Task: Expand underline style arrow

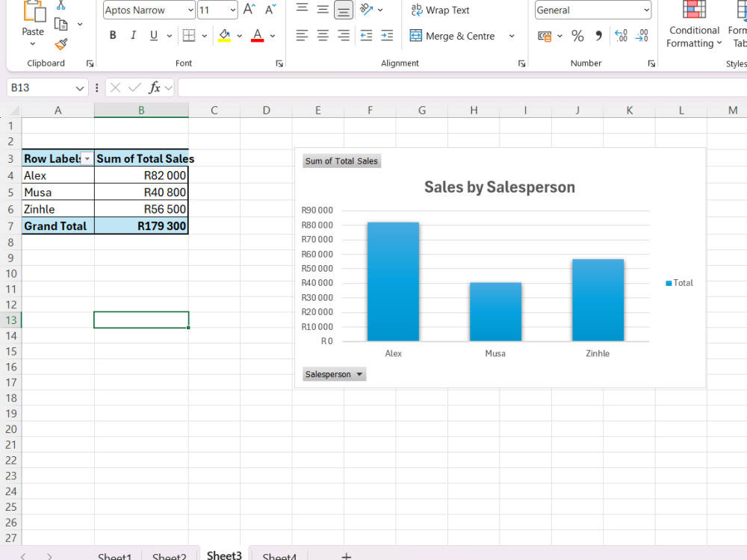Action: click(x=169, y=36)
